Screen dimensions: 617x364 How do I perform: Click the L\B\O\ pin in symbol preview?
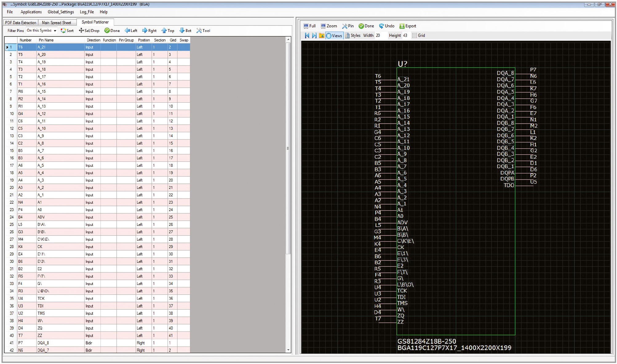pyautogui.click(x=405, y=285)
